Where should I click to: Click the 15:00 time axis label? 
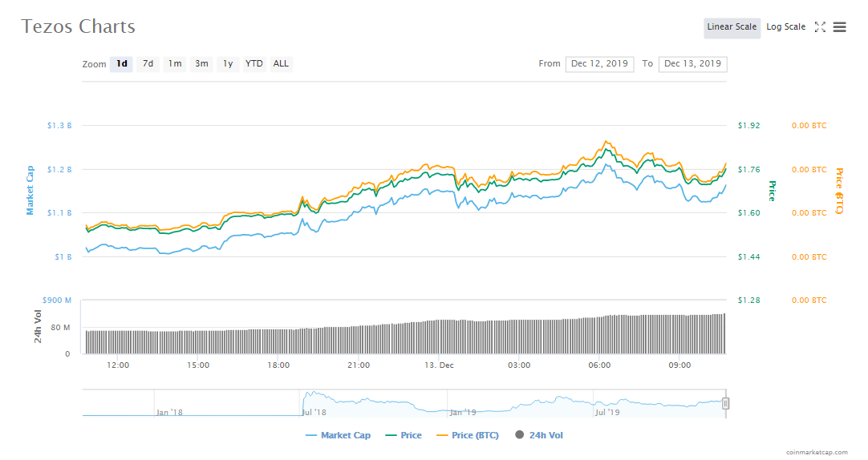click(198, 365)
